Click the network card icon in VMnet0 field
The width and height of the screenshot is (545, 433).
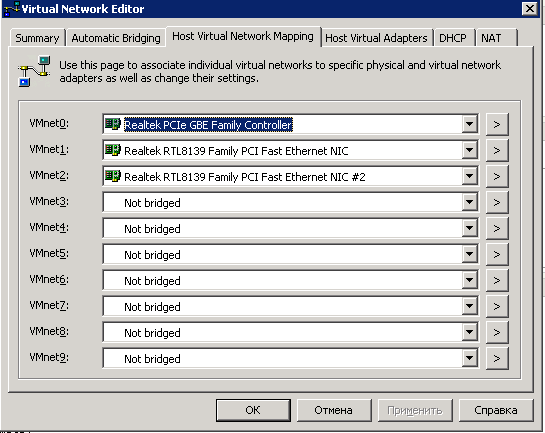[113, 124]
